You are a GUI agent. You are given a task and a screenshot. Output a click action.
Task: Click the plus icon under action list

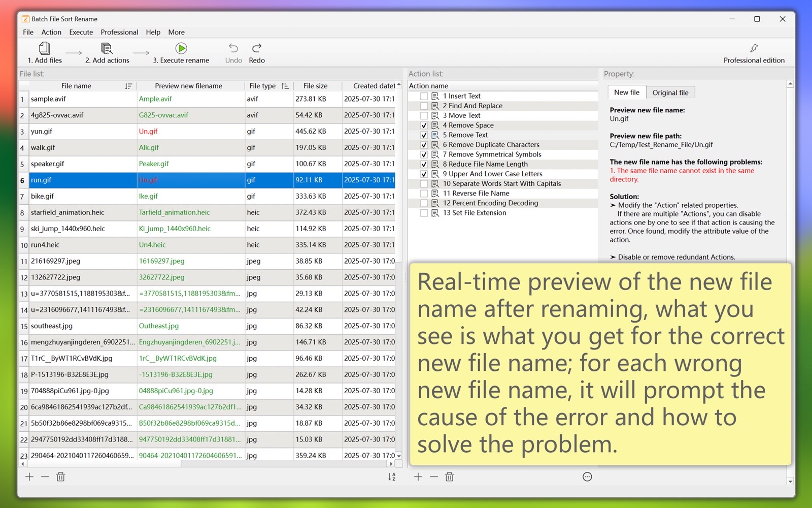coord(418,477)
